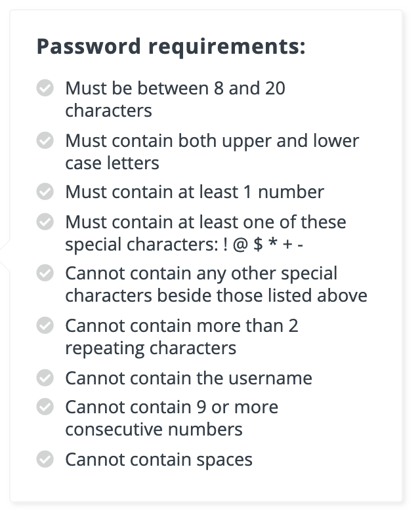Click the checkmark icon beside special characters requirement
This screenshot has width=420, height=530.
pos(45,222)
